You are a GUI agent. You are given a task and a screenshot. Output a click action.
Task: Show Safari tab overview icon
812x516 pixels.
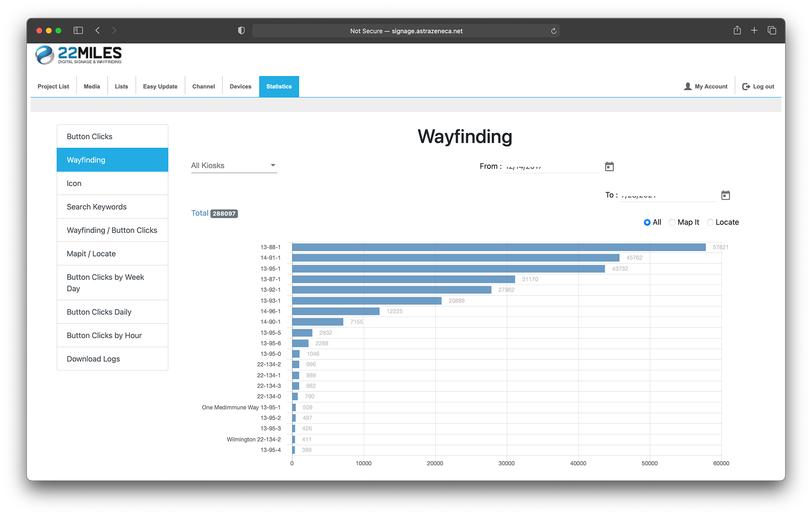pos(771,30)
